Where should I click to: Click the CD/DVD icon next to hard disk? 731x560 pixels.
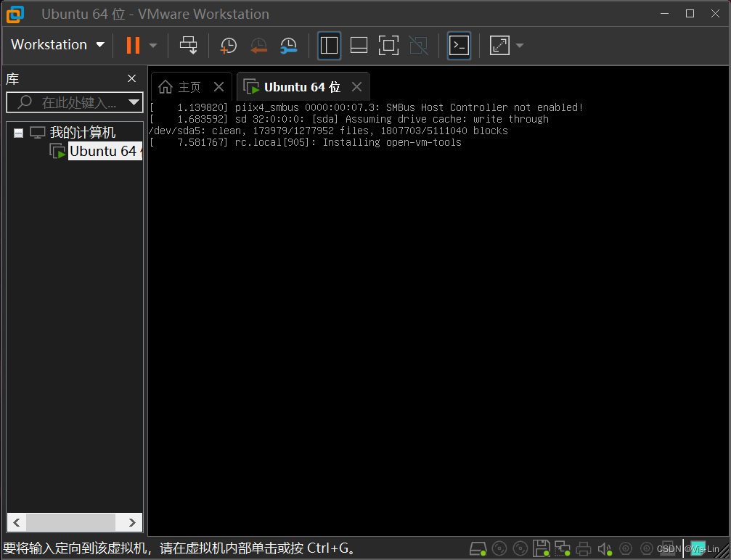pos(499,549)
